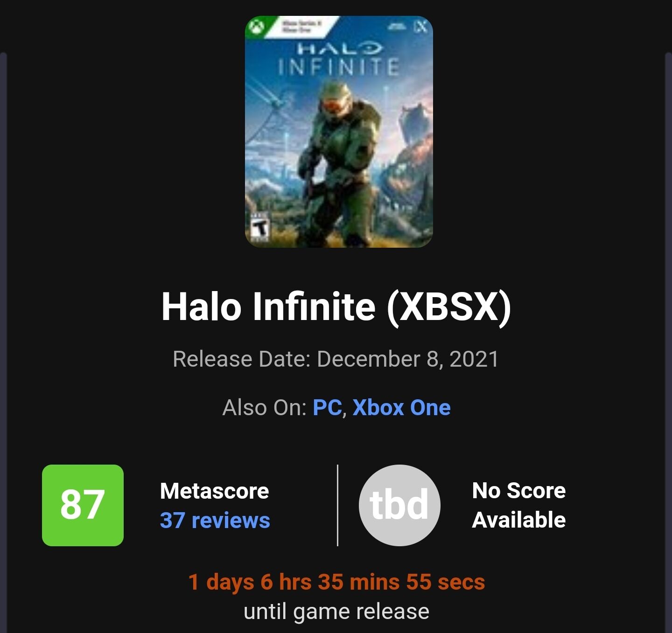Click the Halo Infinite (XBSX) title heading
The image size is (672, 633).
336,306
